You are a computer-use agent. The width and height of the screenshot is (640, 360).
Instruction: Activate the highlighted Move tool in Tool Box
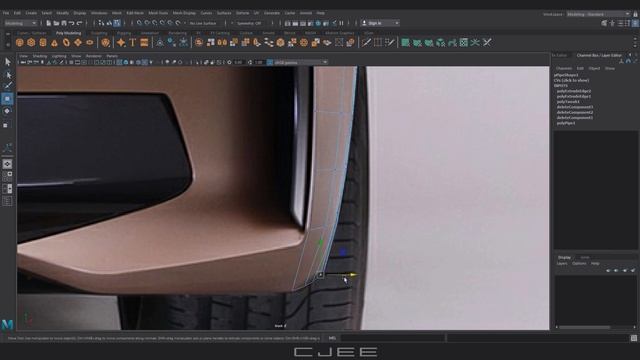(7, 98)
